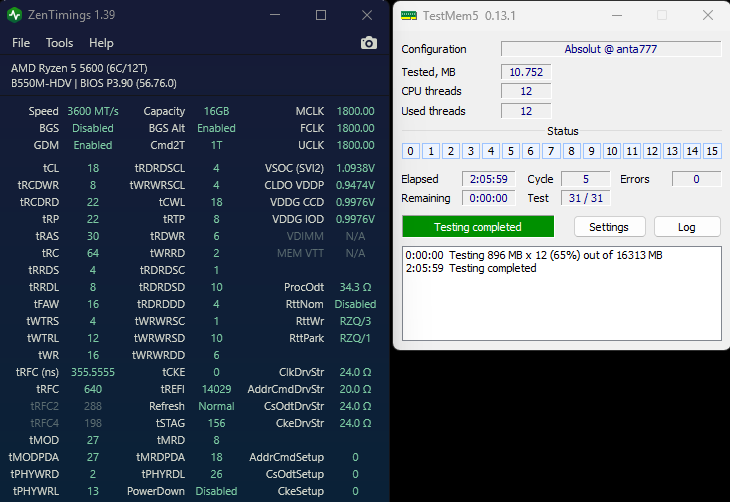The width and height of the screenshot is (730, 502).
Task: Click the tREFI value 14029
Action: pyautogui.click(x=216, y=389)
